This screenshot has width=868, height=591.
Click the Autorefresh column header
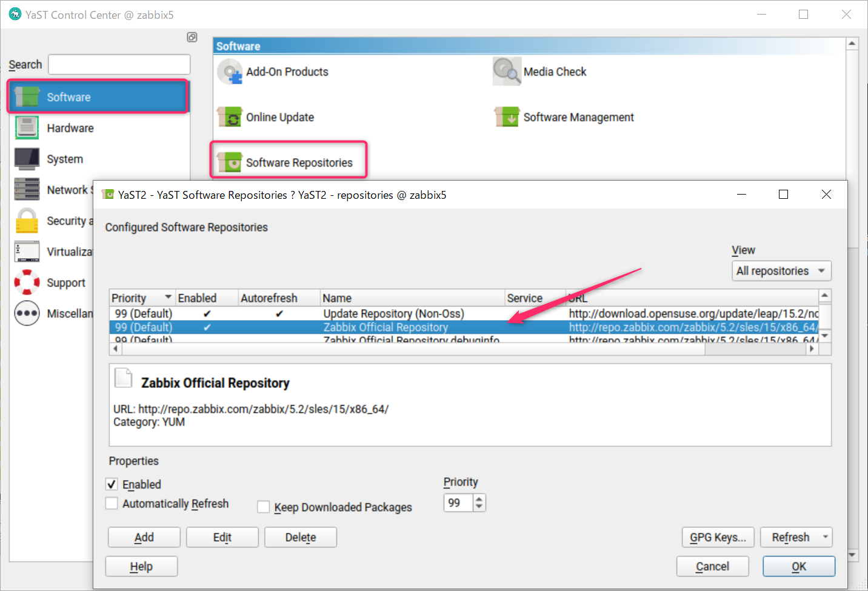(x=278, y=298)
